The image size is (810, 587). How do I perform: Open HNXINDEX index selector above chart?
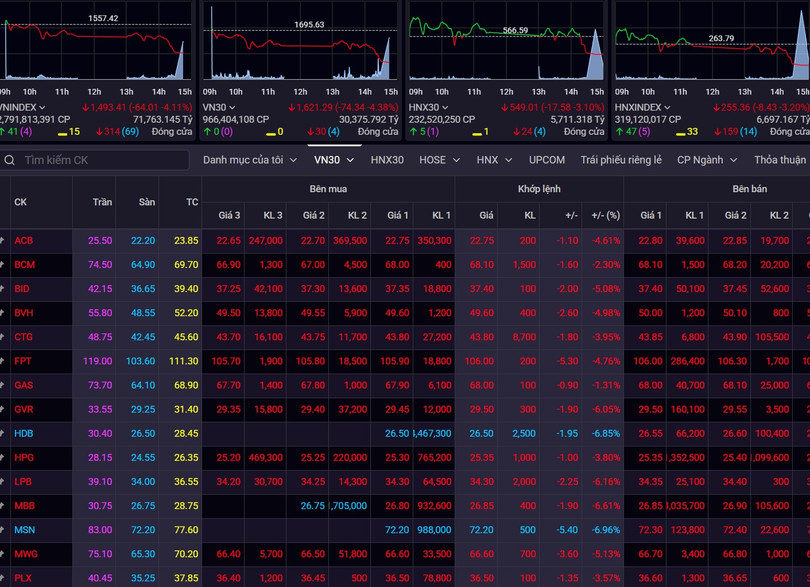tap(642, 107)
